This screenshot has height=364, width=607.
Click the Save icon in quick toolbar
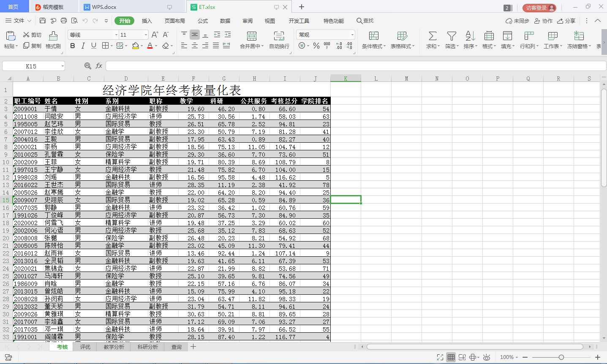(43, 21)
